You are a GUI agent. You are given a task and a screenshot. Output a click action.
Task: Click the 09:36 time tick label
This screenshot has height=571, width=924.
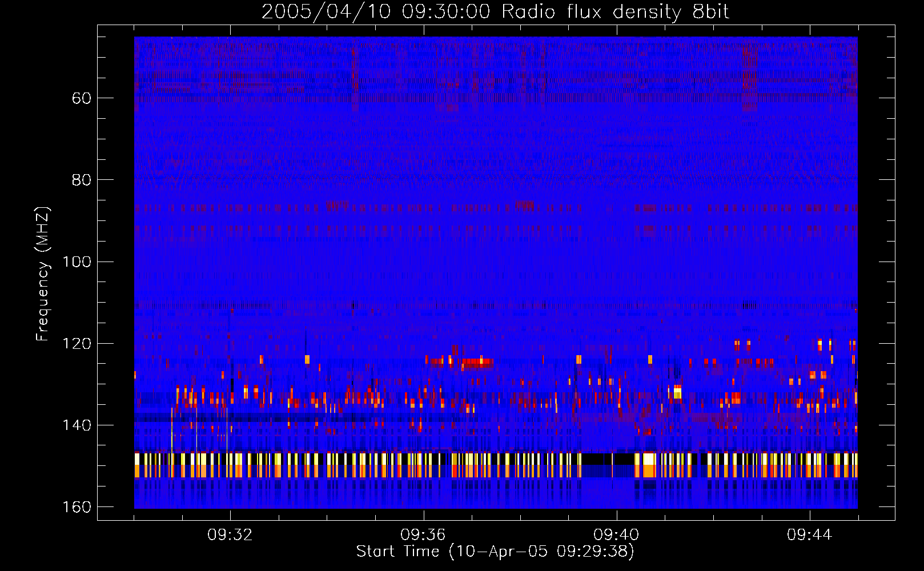click(423, 535)
